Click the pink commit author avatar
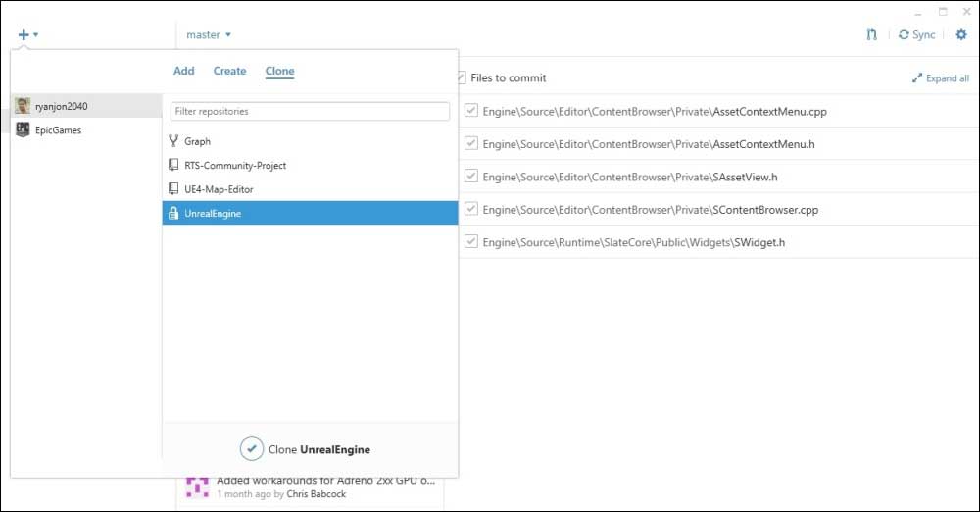The image size is (980, 512). coord(198,487)
